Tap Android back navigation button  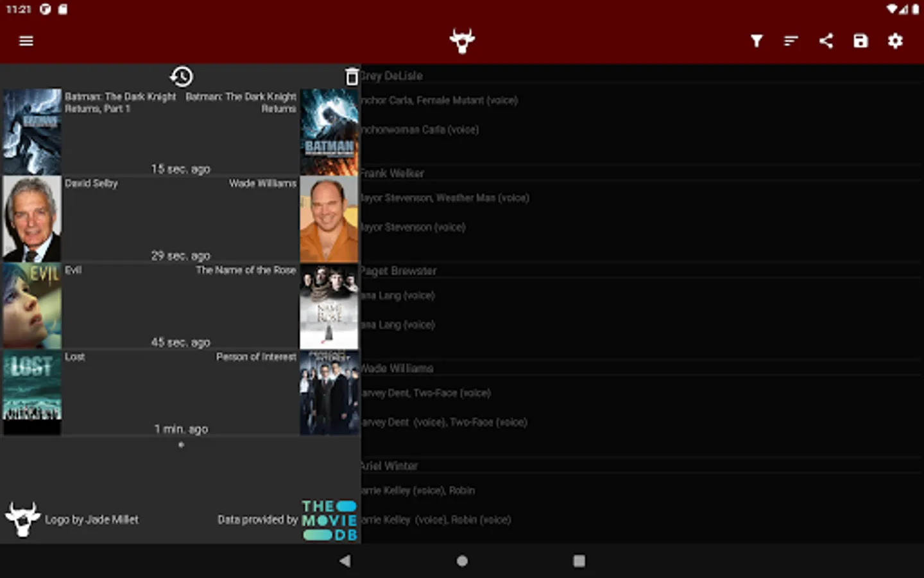point(345,561)
